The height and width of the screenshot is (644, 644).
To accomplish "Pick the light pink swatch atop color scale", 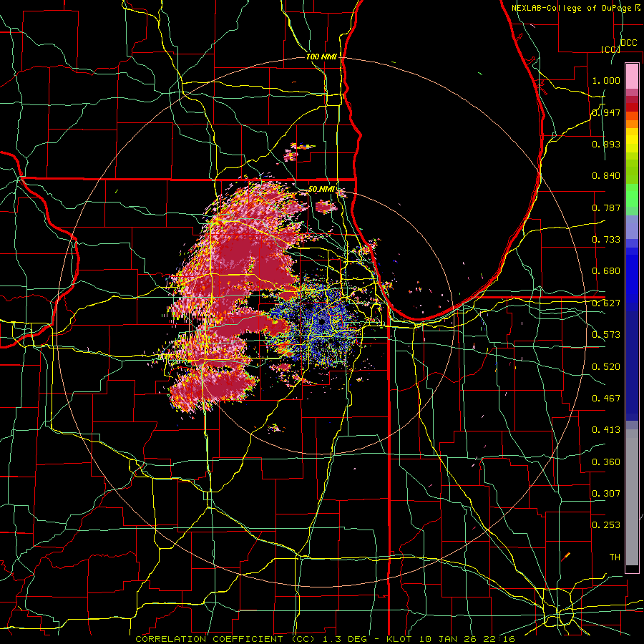I will point(632,77).
